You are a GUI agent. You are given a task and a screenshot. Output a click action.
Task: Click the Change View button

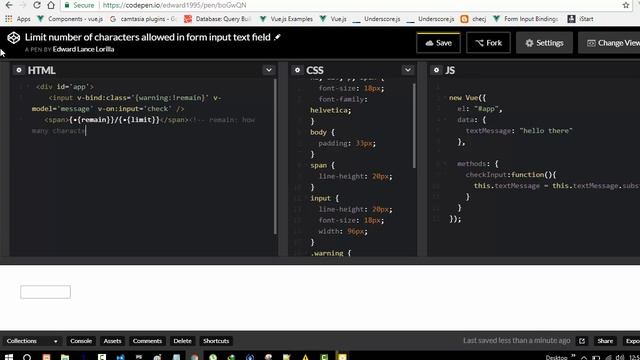[609, 43]
